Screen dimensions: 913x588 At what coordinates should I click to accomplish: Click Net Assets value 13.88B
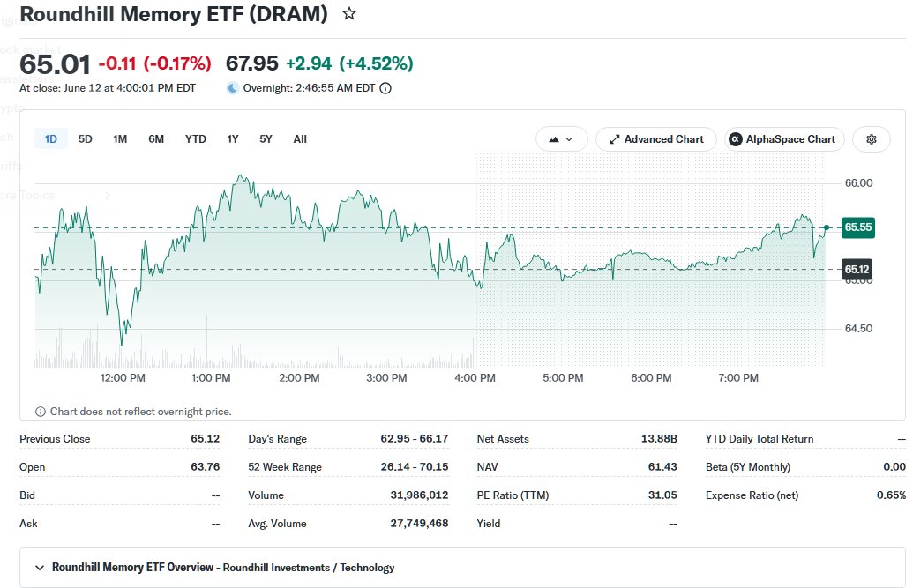coord(659,439)
